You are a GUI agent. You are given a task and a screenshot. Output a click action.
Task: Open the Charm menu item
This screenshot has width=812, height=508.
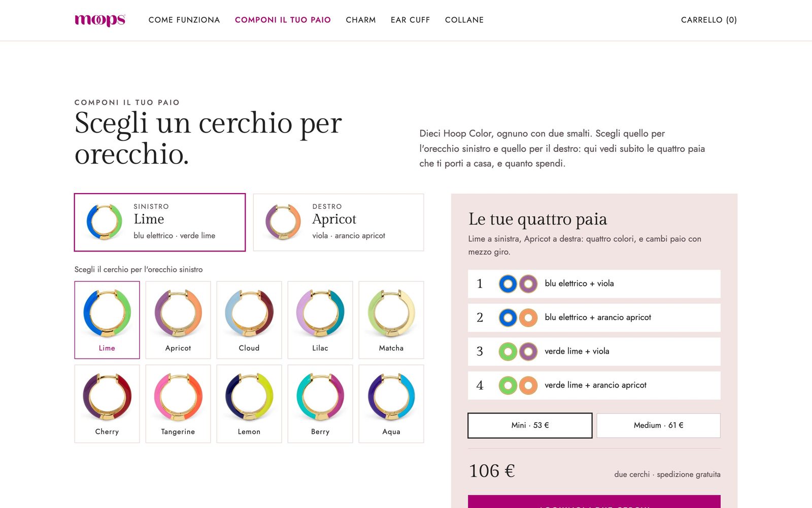coord(361,20)
